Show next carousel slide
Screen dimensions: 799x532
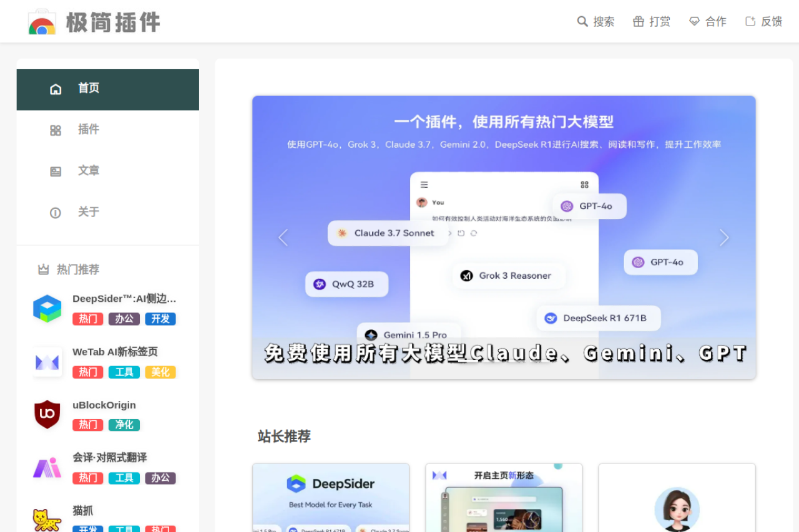pyautogui.click(x=724, y=237)
